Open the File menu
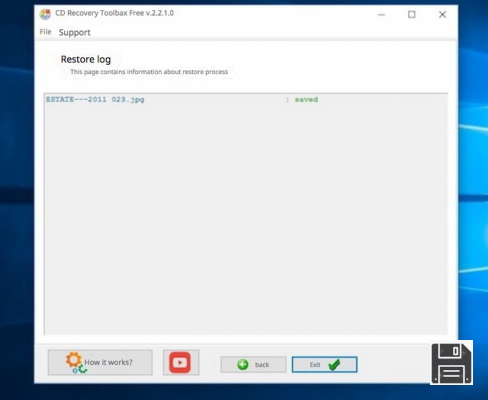 point(45,32)
